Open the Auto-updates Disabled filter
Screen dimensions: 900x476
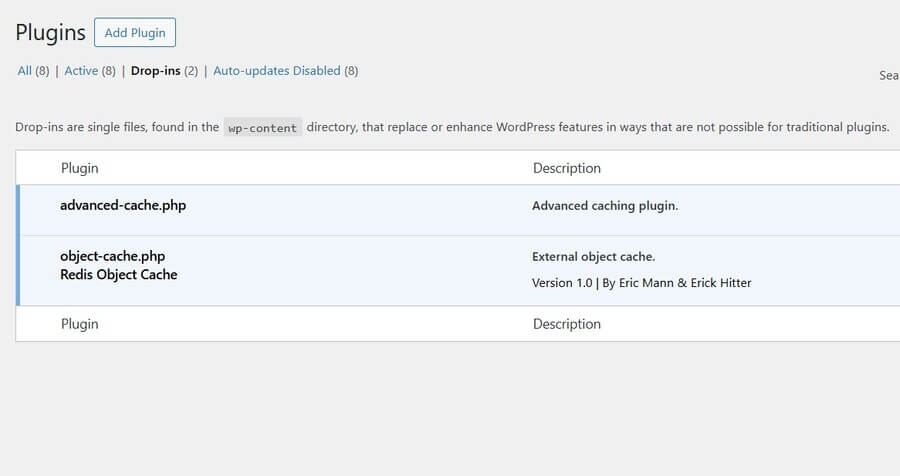point(277,71)
